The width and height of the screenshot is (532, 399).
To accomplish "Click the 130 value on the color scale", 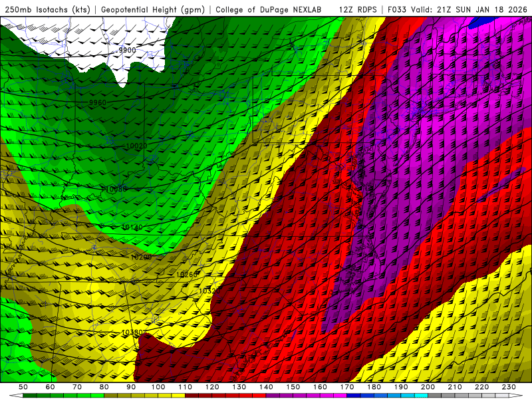I will [x=239, y=387].
